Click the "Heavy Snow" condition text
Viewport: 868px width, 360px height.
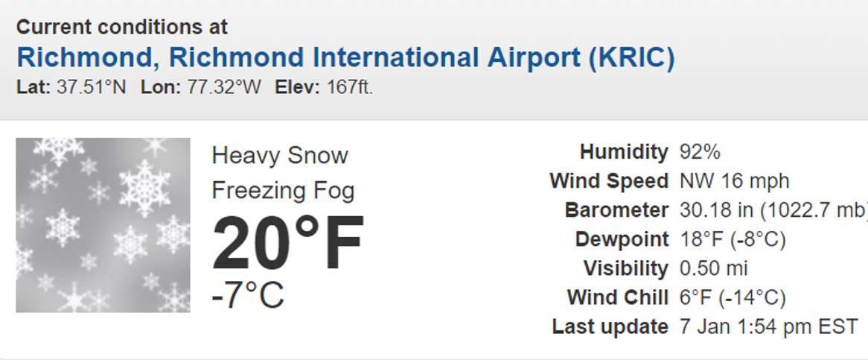click(x=280, y=156)
